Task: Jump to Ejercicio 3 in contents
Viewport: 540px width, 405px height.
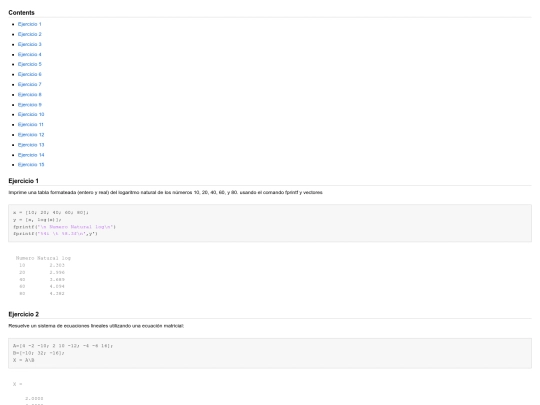Action: pyautogui.click(x=30, y=44)
